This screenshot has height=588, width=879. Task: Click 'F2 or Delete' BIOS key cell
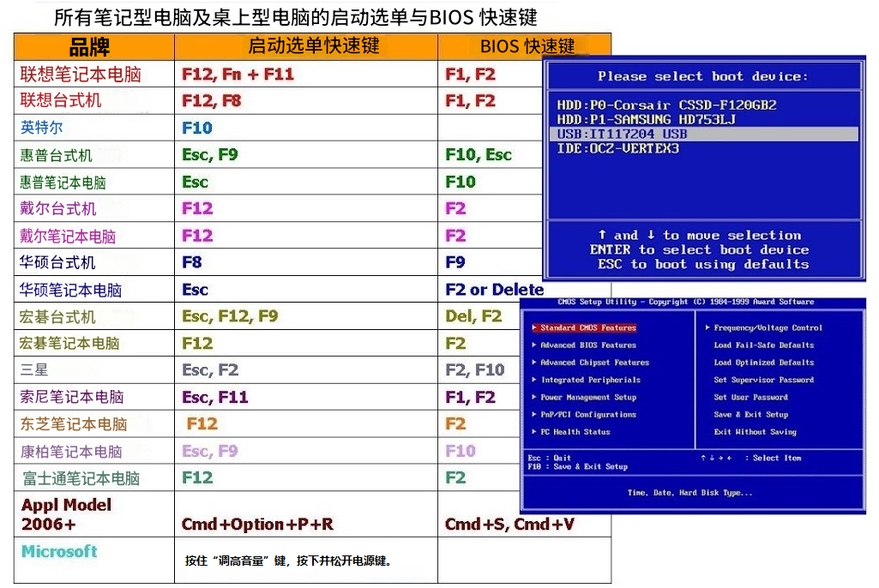495,290
